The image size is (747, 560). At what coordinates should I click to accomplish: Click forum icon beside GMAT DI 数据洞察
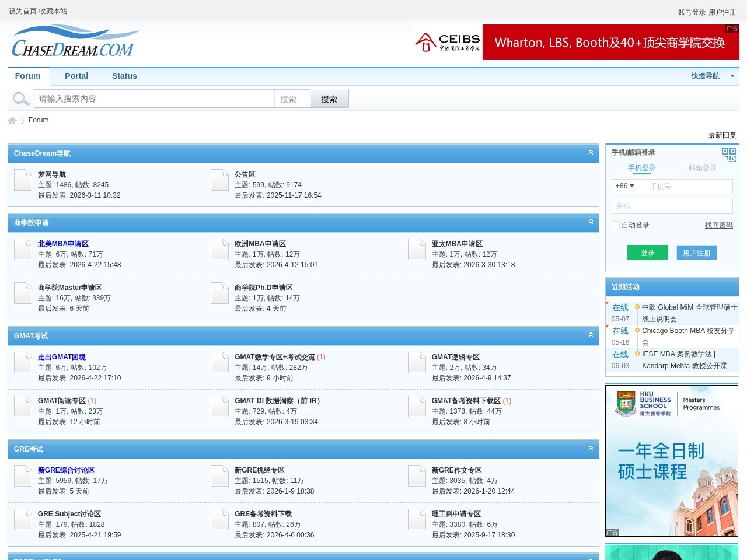220,406
